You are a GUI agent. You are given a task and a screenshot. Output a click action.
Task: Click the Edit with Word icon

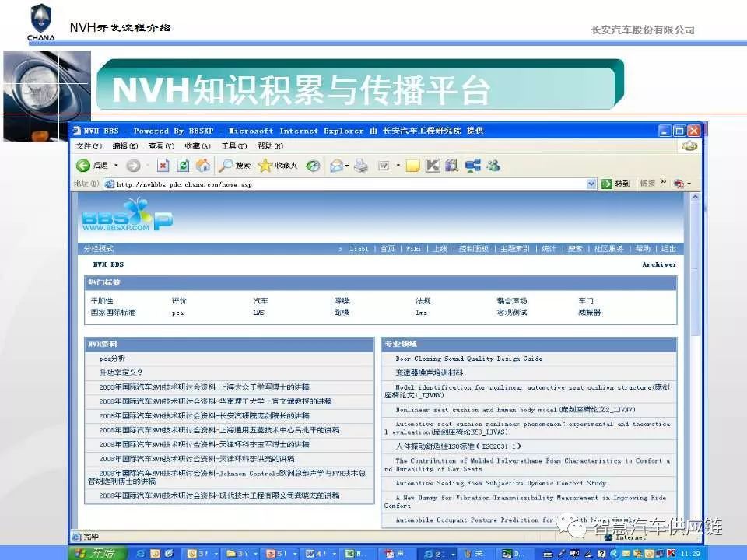click(384, 166)
